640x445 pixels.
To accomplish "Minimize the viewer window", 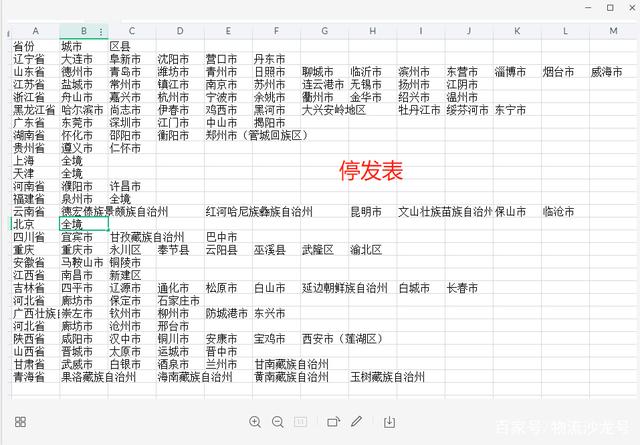I will pos(588,7).
